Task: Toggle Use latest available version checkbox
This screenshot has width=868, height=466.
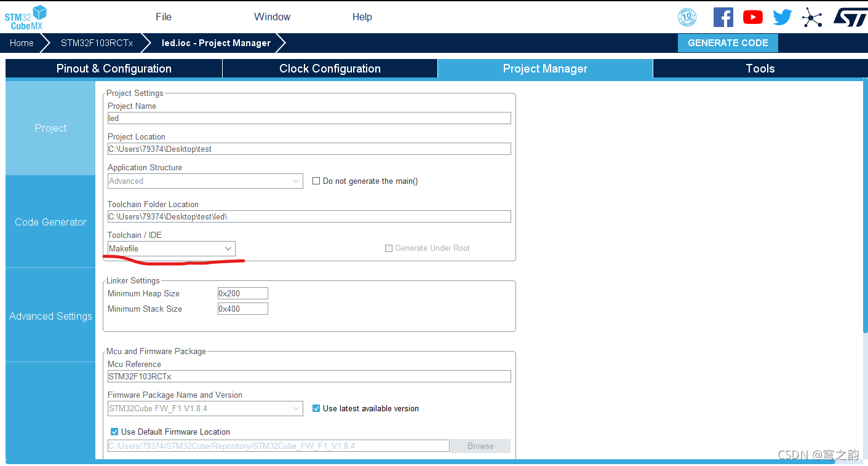Action: point(316,408)
